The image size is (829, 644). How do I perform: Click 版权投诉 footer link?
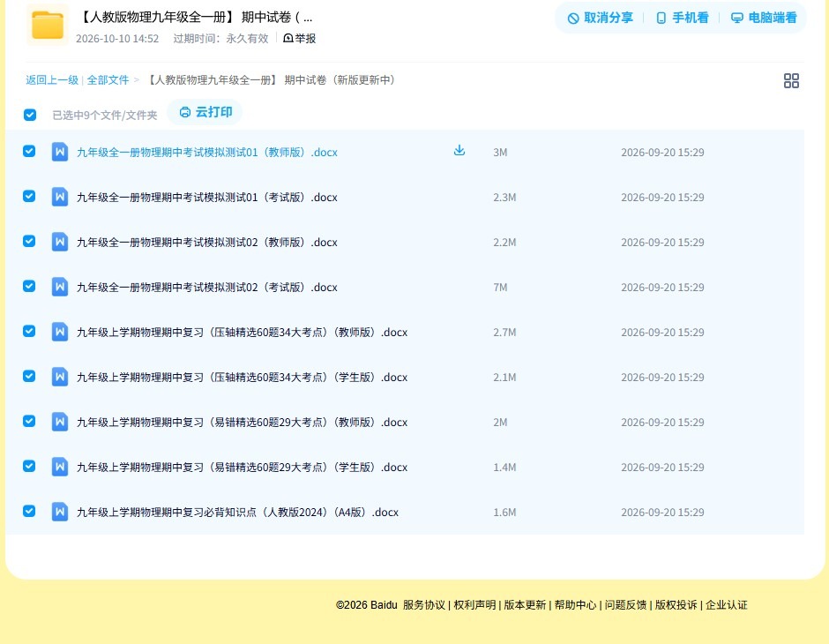point(676,605)
